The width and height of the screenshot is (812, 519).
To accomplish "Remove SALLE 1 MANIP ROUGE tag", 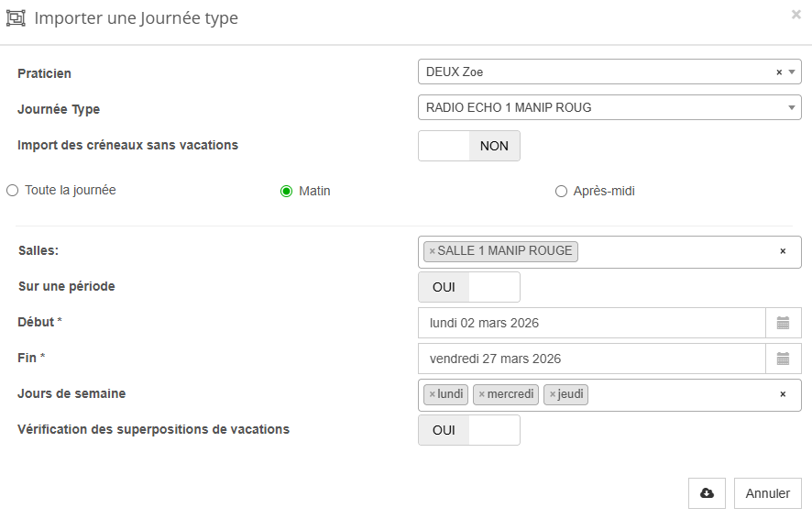I will tap(433, 251).
